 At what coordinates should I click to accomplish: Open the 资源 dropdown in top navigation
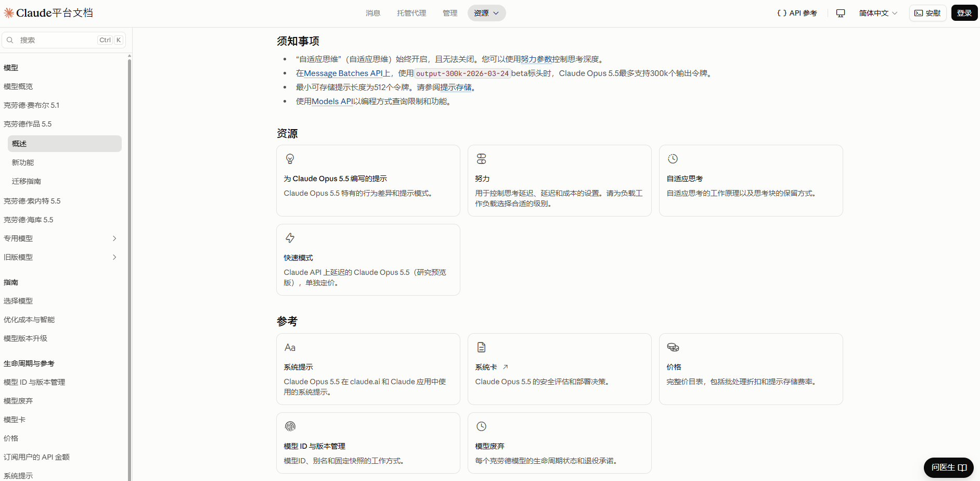pyautogui.click(x=486, y=13)
